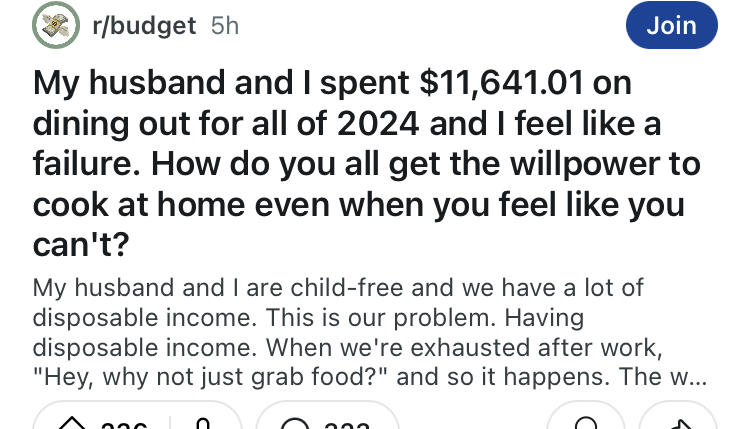Open comments via the speech bubble icon

(295, 424)
